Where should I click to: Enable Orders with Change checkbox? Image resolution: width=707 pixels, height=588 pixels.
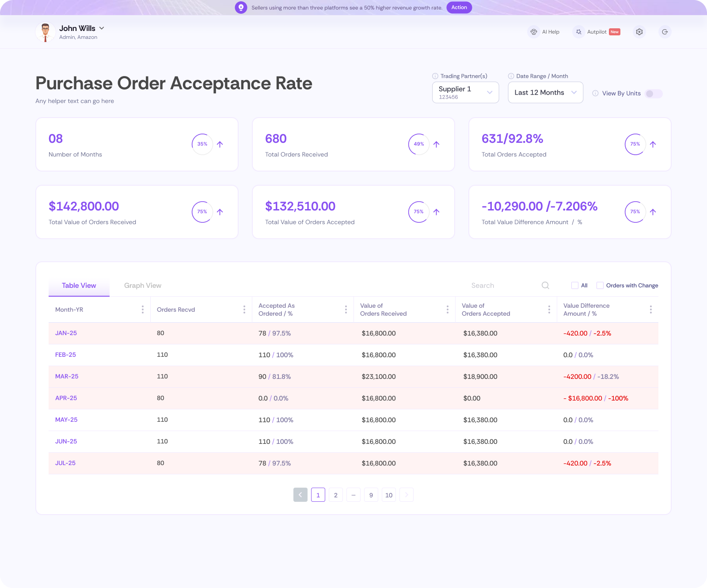[x=600, y=286]
